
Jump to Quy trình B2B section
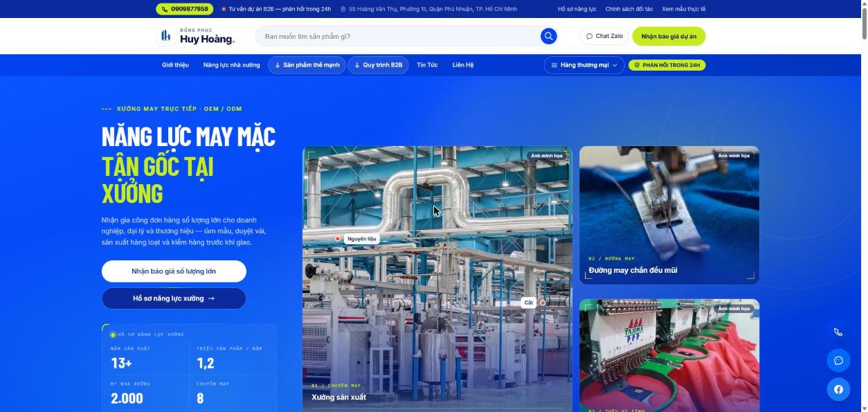pos(378,65)
